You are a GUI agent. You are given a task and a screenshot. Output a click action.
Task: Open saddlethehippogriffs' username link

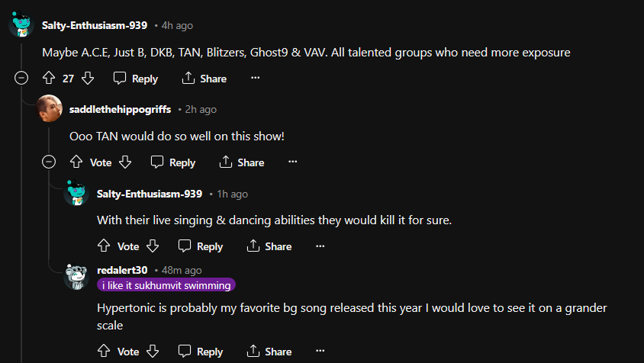click(x=120, y=109)
